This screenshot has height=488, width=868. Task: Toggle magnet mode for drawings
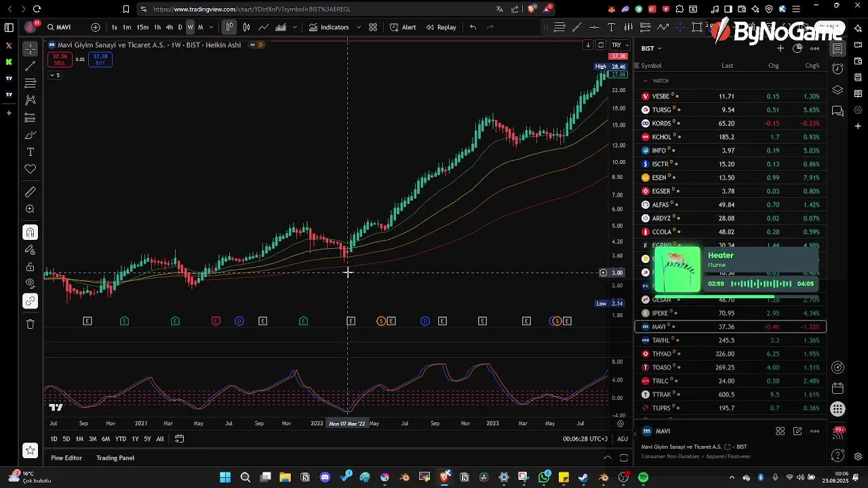tap(30, 232)
